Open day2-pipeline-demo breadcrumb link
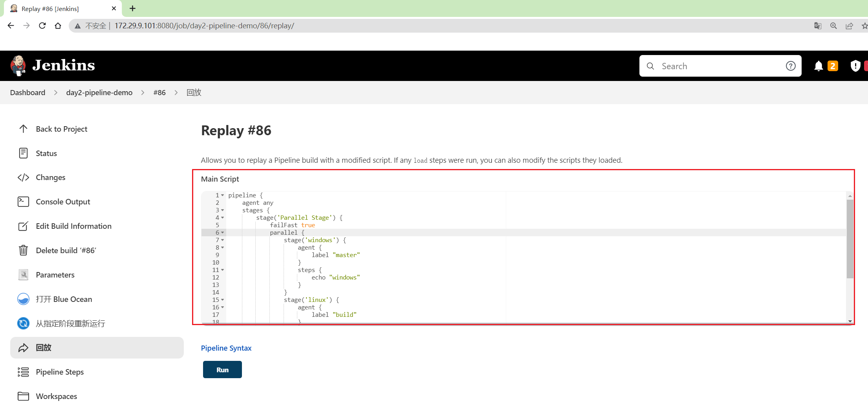Viewport: 868px width, 410px height. (99, 92)
